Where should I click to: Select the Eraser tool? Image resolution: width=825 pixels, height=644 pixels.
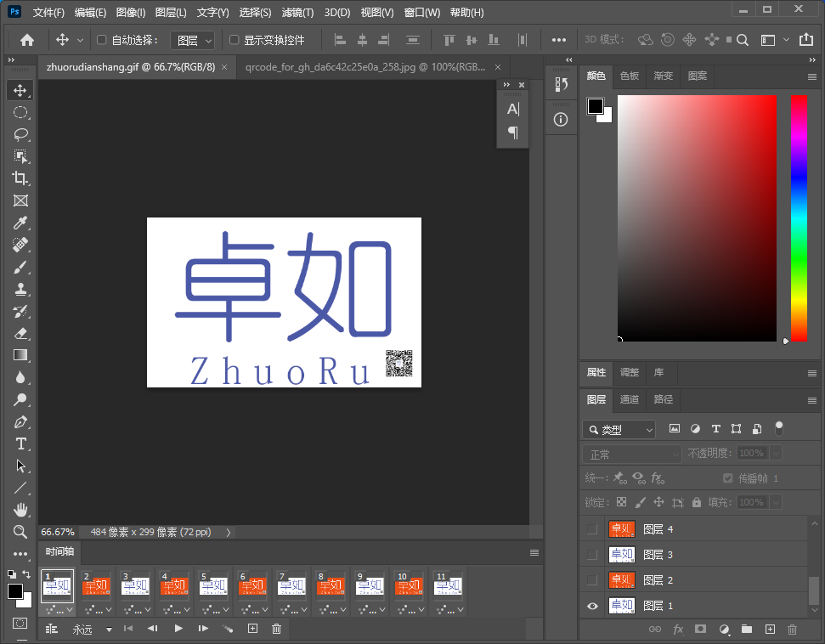click(20, 333)
